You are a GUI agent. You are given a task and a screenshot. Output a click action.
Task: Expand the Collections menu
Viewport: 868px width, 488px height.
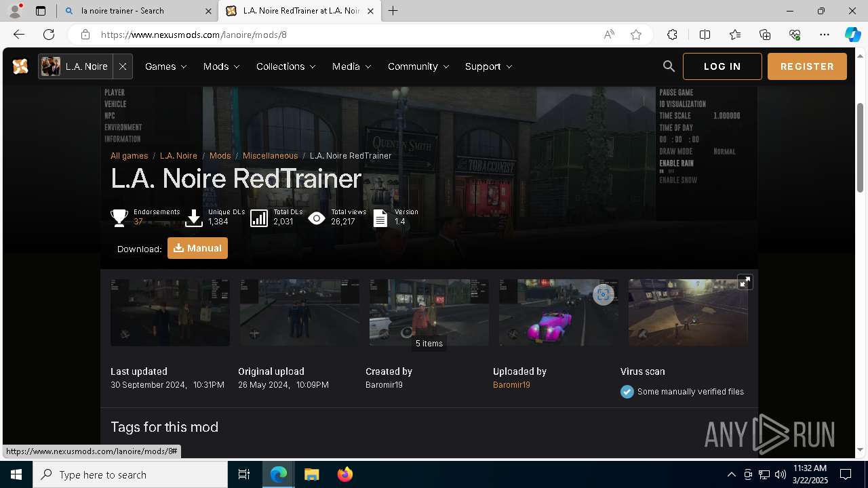tap(285, 66)
